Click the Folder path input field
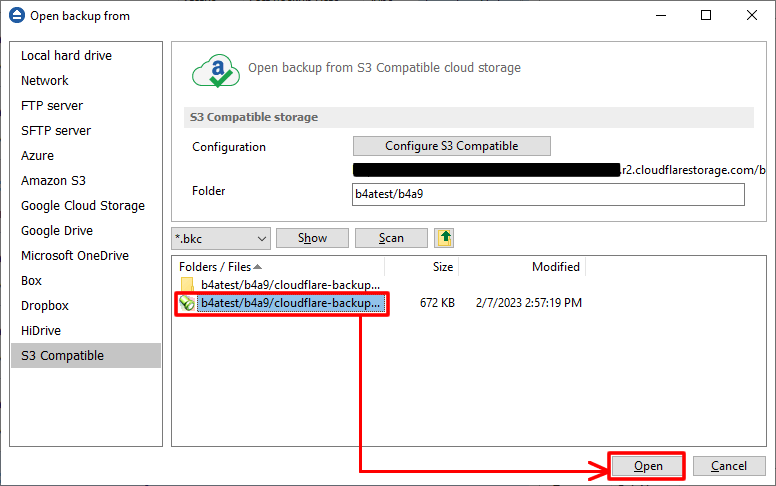 click(548, 194)
